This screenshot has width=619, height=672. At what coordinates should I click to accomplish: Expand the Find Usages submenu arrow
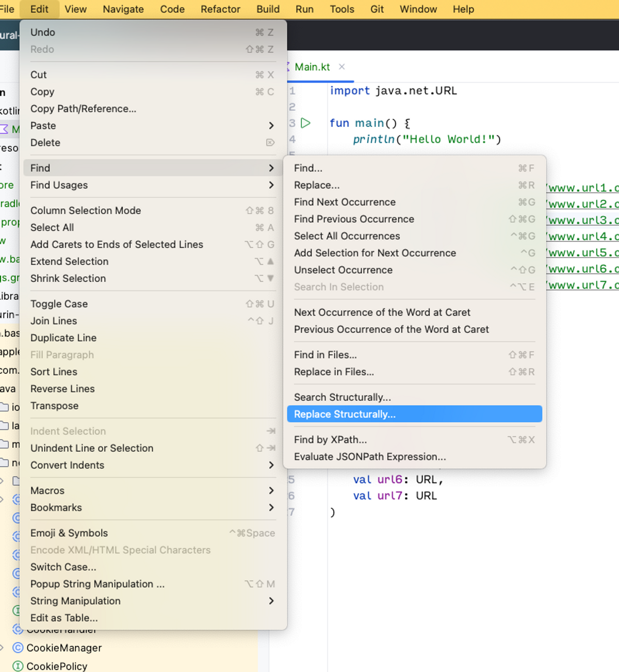click(x=271, y=185)
